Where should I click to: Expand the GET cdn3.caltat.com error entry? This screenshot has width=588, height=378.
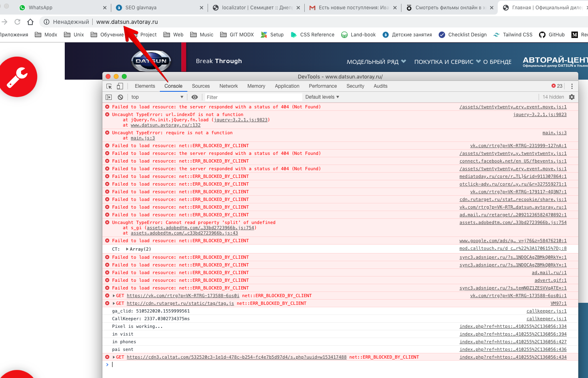pyautogui.click(x=114, y=357)
